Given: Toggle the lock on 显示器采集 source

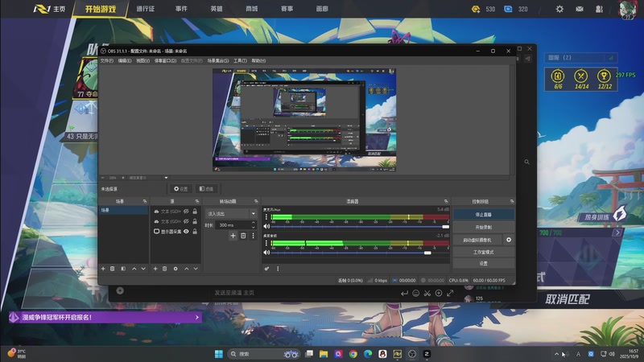Looking at the screenshot, I should (x=195, y=232).
